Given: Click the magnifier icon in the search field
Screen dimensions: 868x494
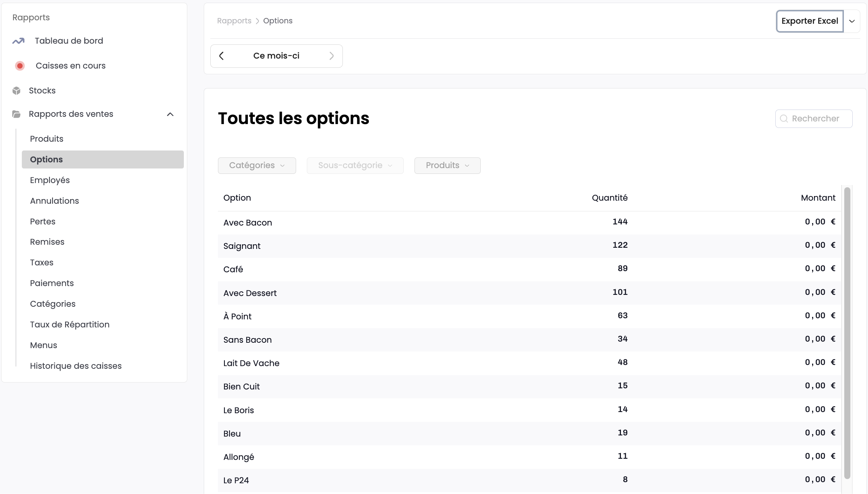Looking at the screenshot, I should coord(784,119).
